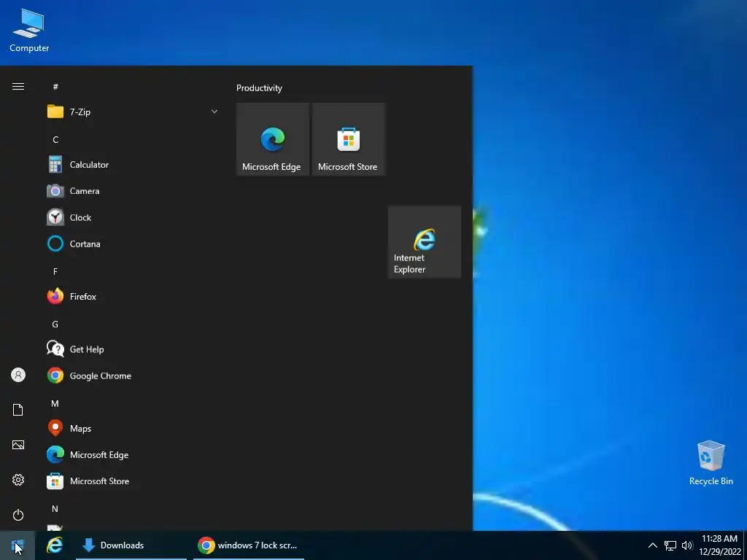Image resolution: width=747 pixels, height=560 pixels.
Task: Click the Power button in Start sidebar
Action: coord(18,515)
